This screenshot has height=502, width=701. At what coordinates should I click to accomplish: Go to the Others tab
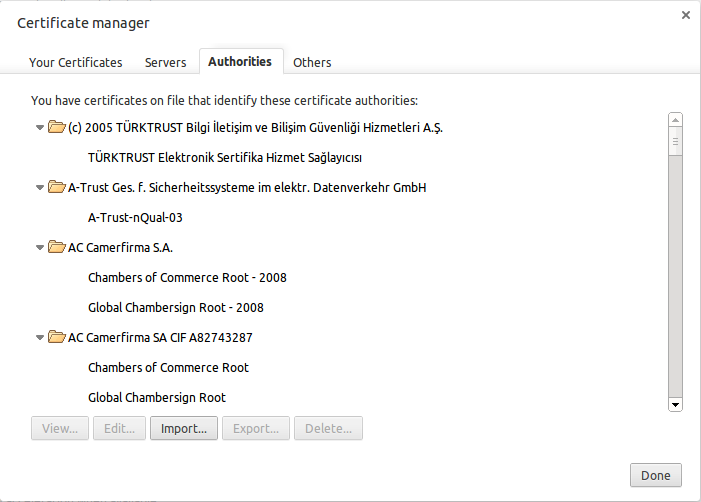312,62
